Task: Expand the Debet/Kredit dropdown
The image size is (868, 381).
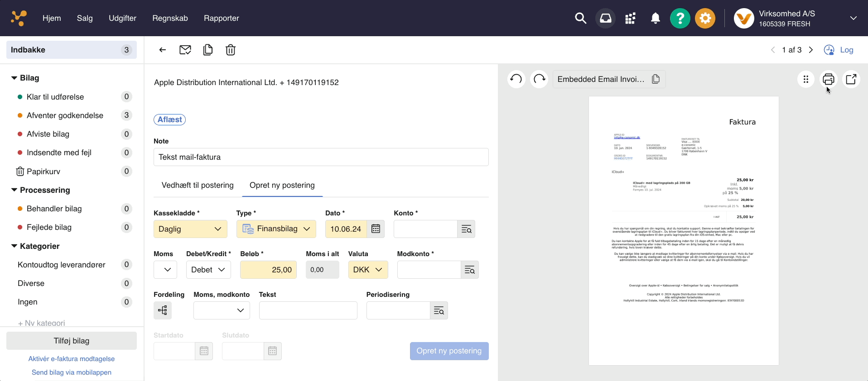Action: 208,270
